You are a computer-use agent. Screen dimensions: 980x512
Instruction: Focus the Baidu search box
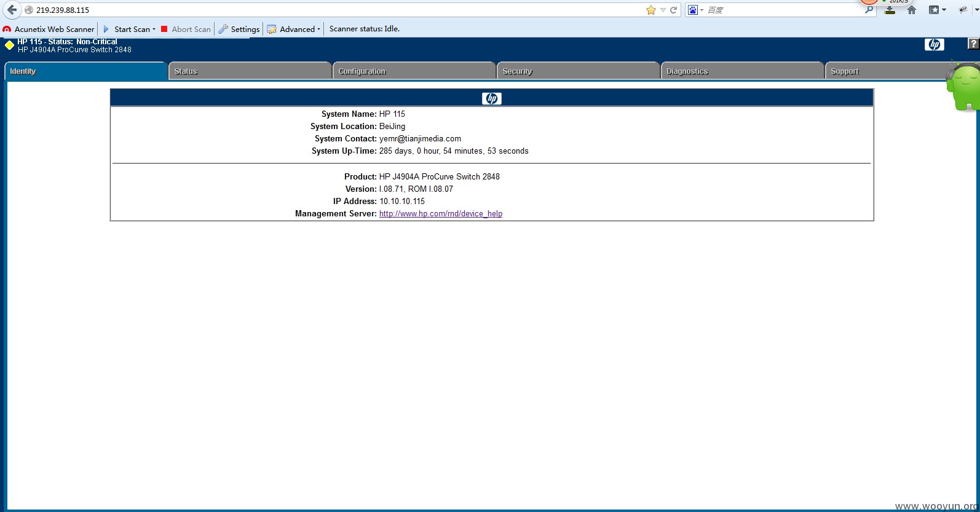784,10
